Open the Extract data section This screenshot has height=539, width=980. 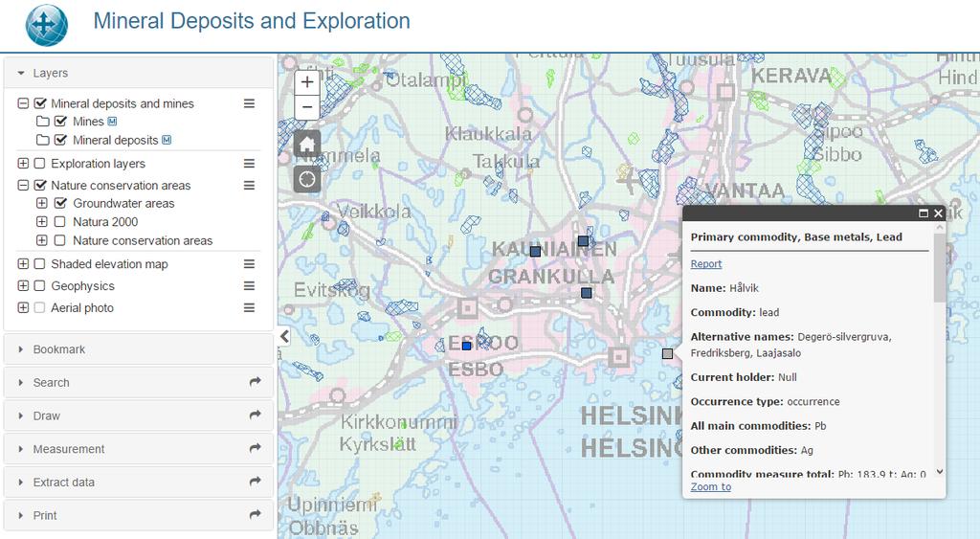139,483
